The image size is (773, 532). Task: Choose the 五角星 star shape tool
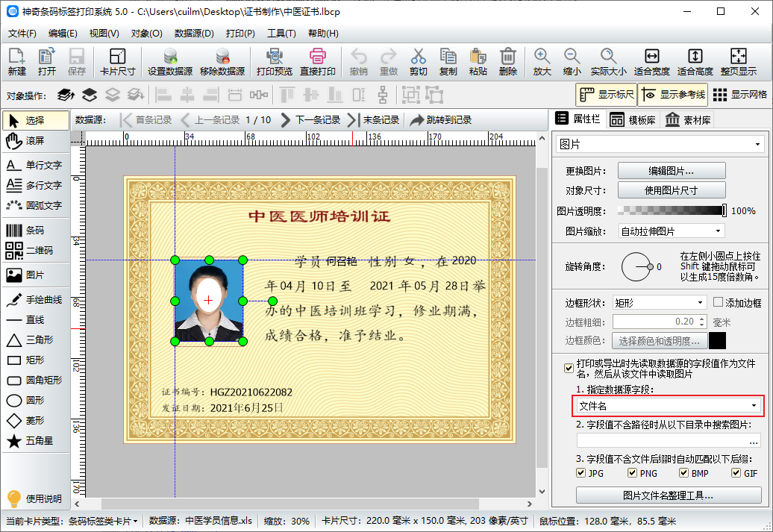(x=34, y=441)
